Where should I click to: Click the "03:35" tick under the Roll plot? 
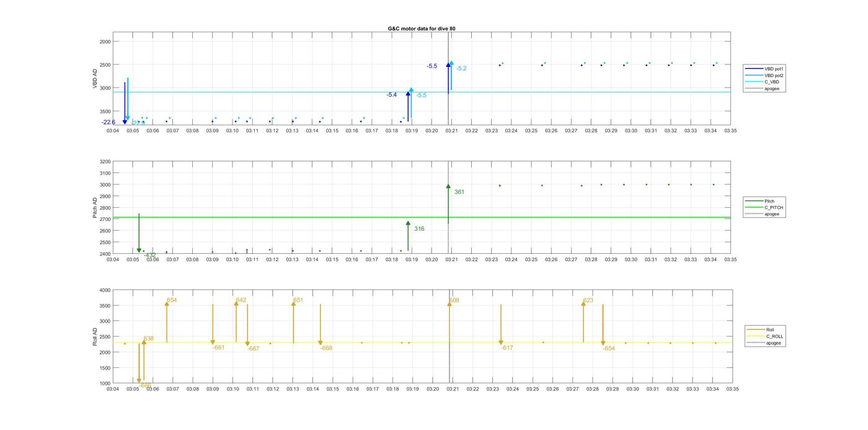pos(732,389)
